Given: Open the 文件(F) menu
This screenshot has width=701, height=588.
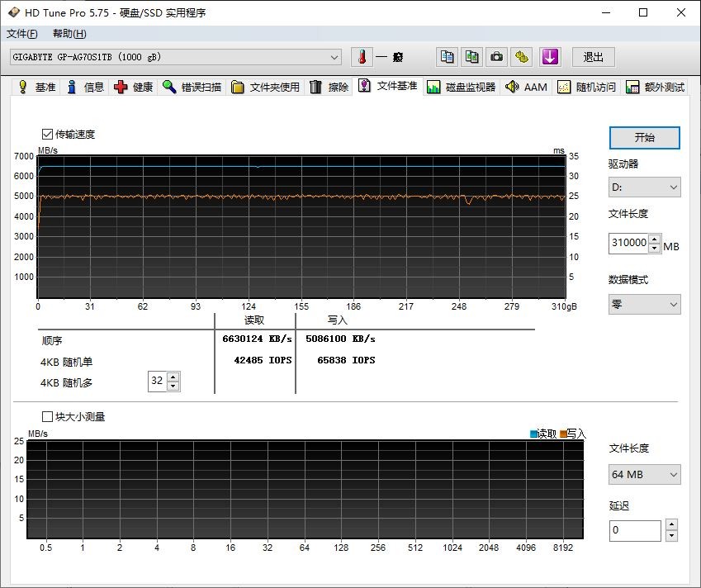Looking at the screenshot, I should pos(22,34).
